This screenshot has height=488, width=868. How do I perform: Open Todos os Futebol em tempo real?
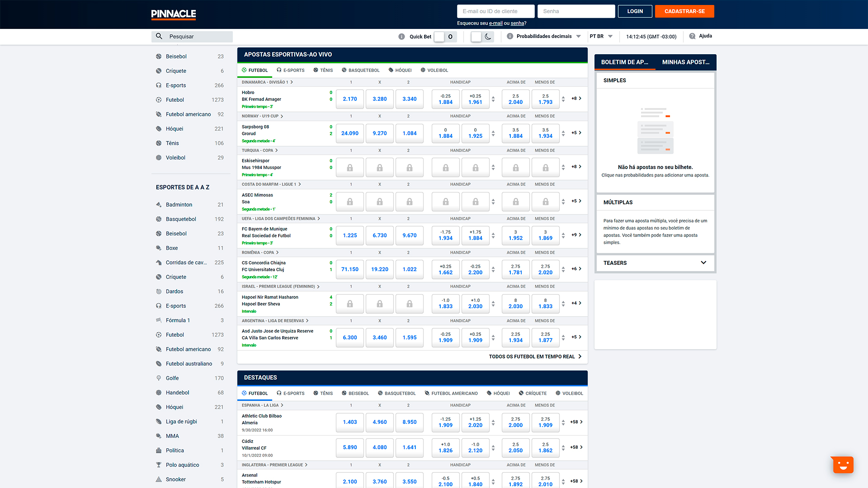pyautogui.click(x=535, y=357)
